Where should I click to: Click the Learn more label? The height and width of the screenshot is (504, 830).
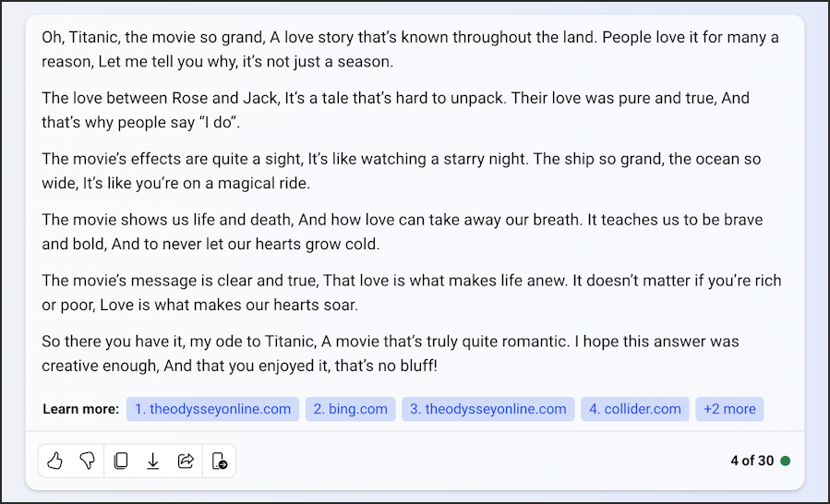pyautogui.click(x=81, y=409)
